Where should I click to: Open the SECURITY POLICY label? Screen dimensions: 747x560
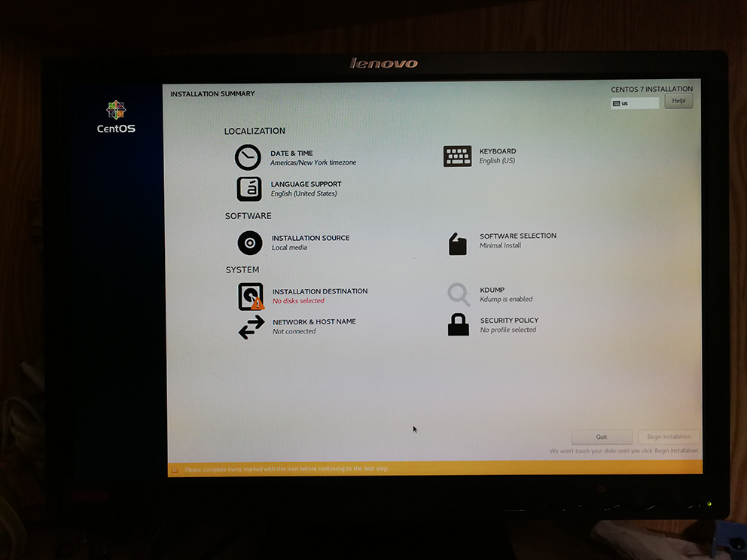(x=509, y=320)
